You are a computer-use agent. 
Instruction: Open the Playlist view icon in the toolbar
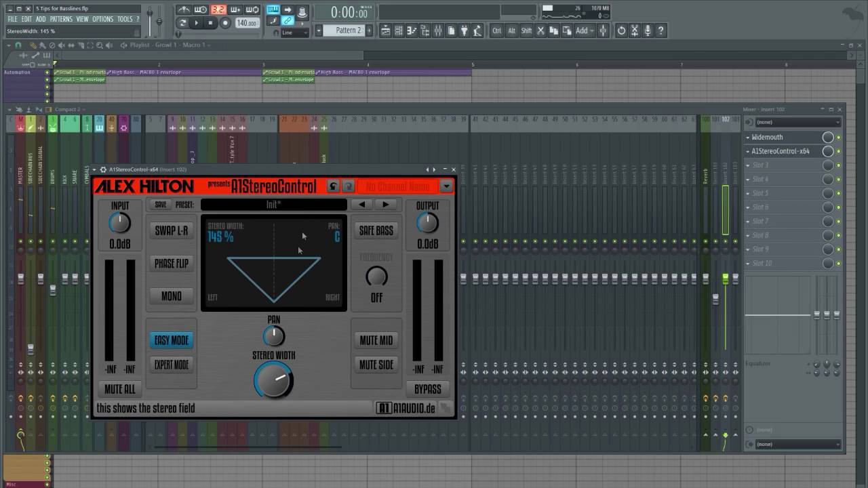point(385,30)
